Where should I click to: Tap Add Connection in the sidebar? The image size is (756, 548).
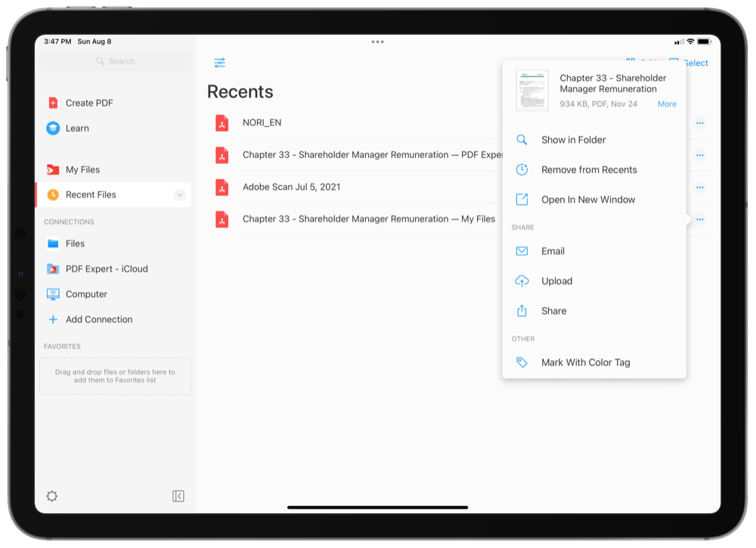pyautogui.click(x=89, y=319)
